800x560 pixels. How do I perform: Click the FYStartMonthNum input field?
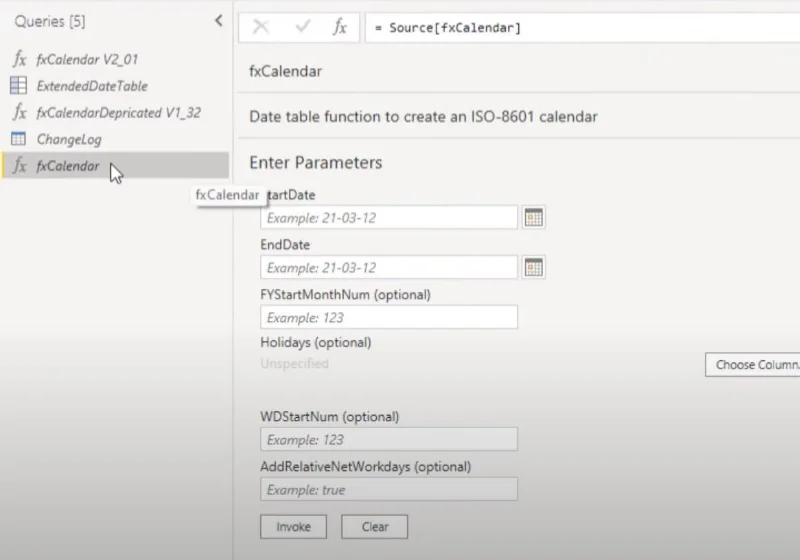pos(389,317)
